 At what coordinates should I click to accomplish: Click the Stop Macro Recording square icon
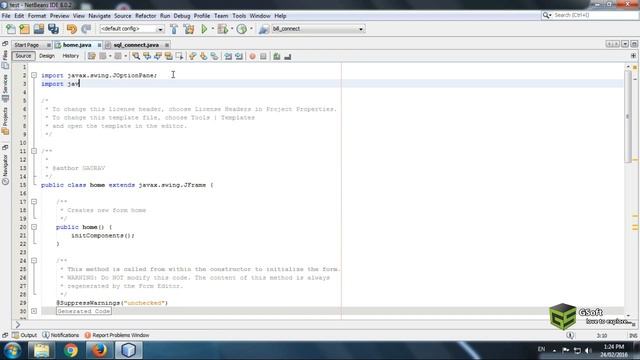tap(263, 56)
